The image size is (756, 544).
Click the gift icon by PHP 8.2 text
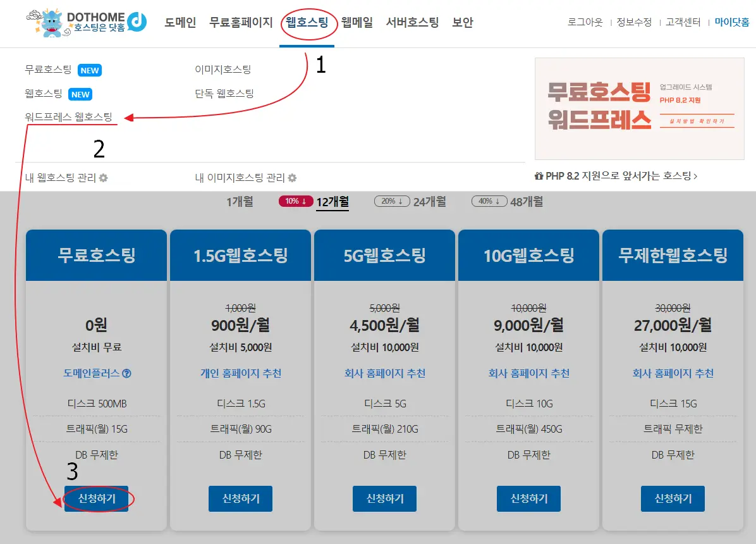click(x=539, y=176)
